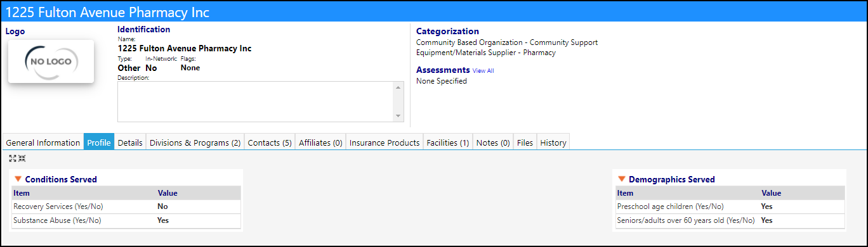Screen dimensions: 868x247
Task: Click the collapse all sections icon
Action: coord(22,159)
